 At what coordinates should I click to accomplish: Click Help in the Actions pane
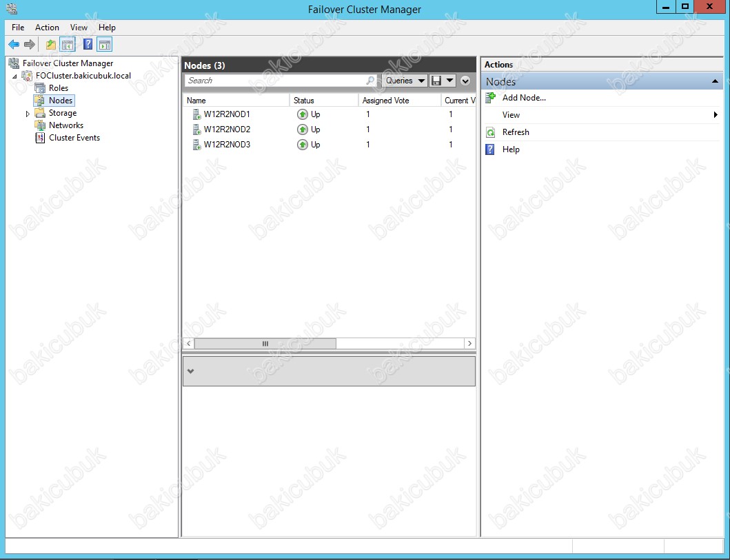tap(511, 149)
